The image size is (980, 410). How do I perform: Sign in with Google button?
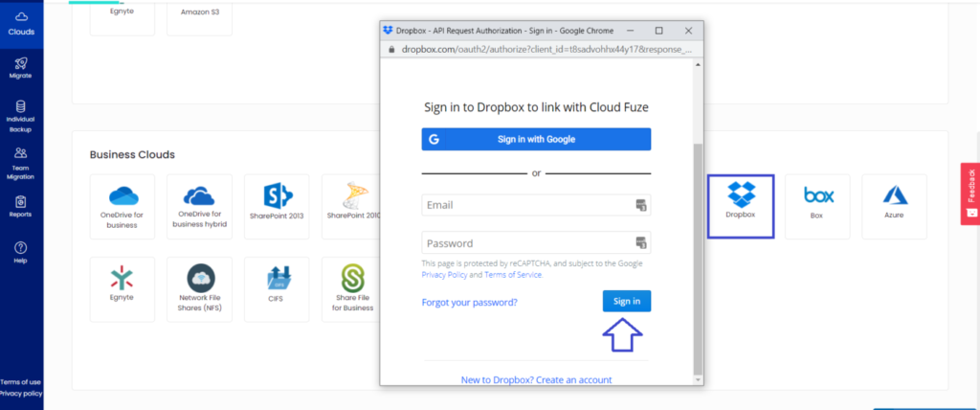536,139
